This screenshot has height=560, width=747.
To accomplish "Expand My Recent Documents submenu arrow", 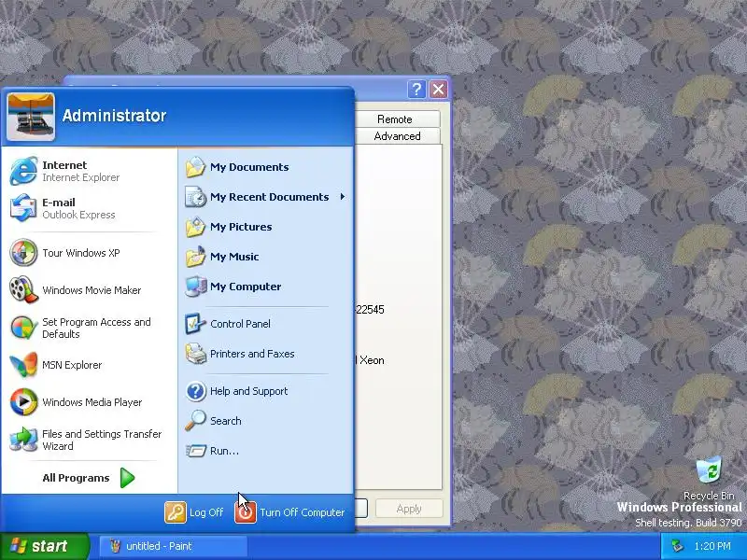I will click(342, 197).
